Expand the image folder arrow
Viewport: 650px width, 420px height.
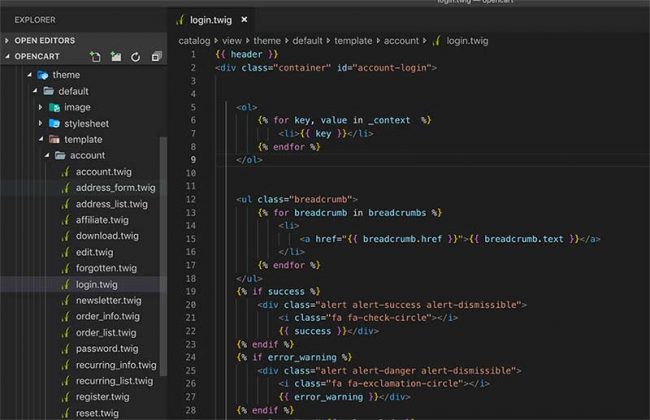pyautogui.click(x=40, y=107)
